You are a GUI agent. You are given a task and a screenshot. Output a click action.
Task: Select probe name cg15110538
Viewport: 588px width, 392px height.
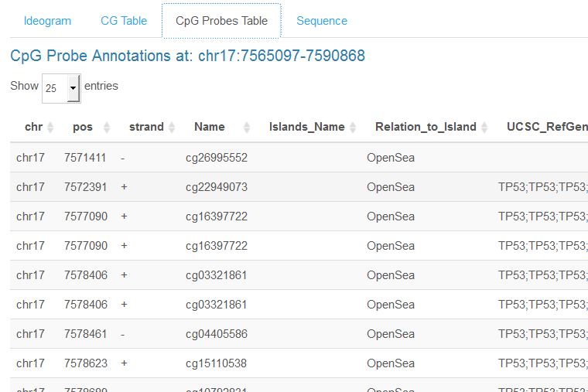[216, 363]
